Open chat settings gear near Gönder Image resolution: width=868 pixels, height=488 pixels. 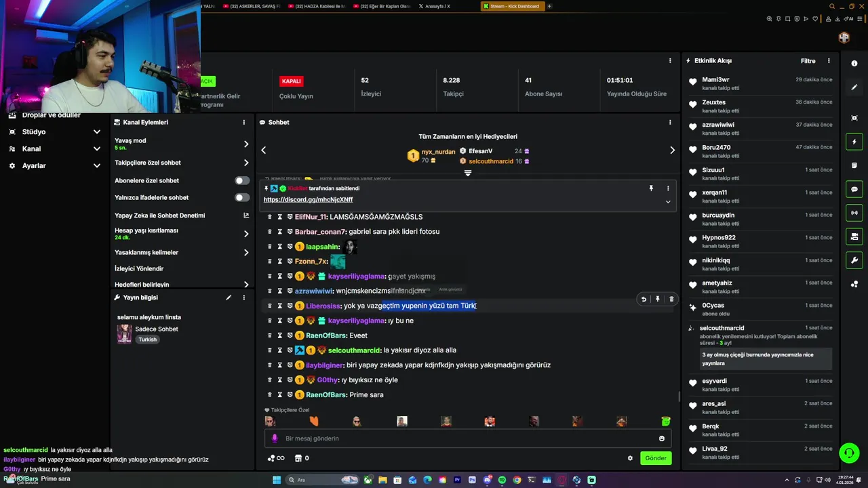click(x=630, y=458)
